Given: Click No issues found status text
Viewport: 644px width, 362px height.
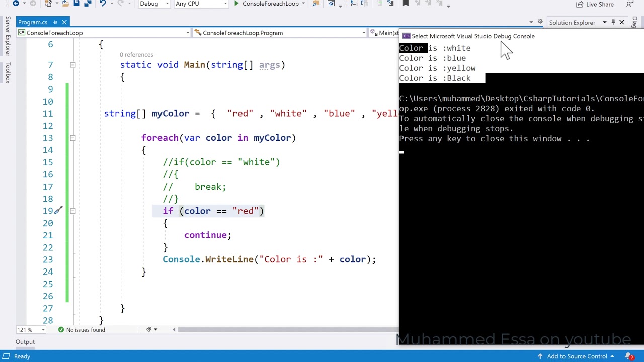Looking at the screenshot, I should (x=86, y=330).
